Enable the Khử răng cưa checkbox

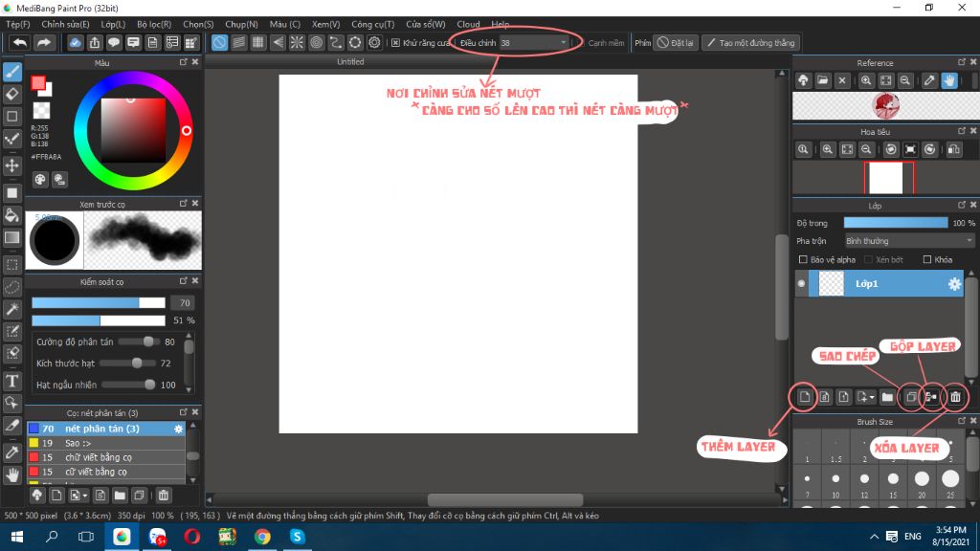click(398, 42)
